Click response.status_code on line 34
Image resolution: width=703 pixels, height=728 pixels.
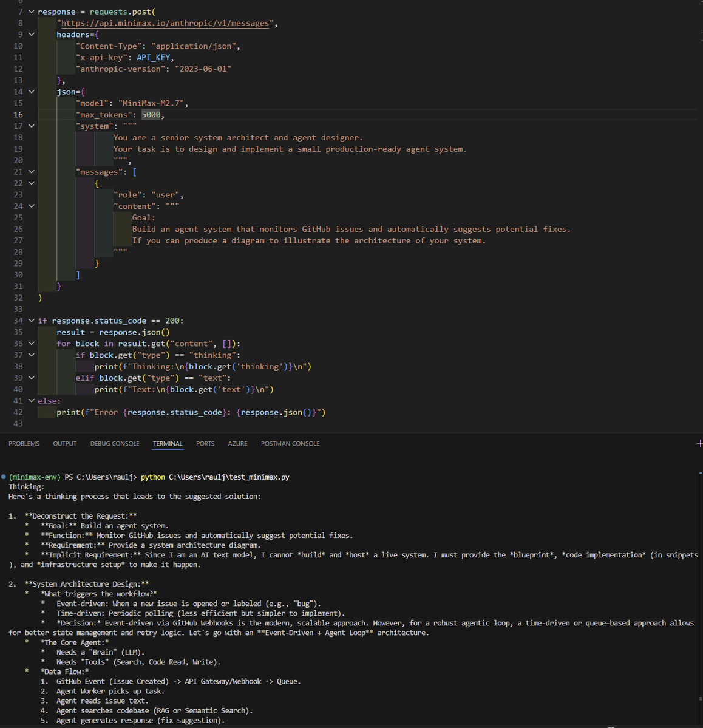tap(99, 321)
